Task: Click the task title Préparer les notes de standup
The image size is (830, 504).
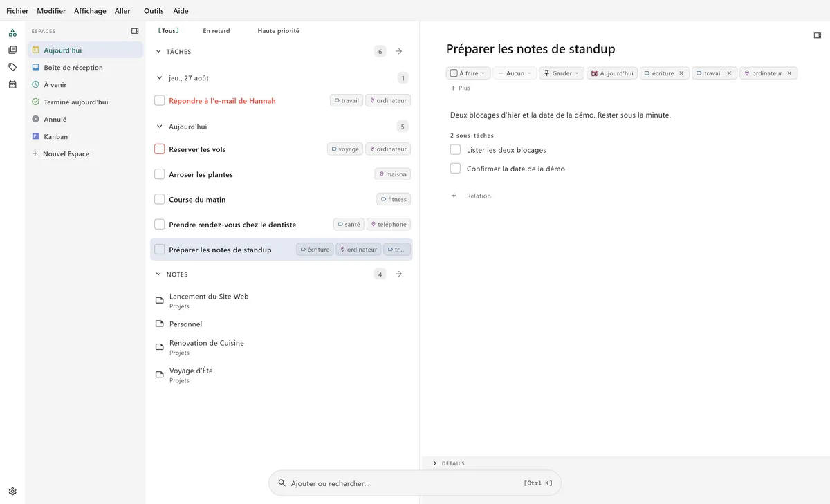Action: (x=531, y=49)
